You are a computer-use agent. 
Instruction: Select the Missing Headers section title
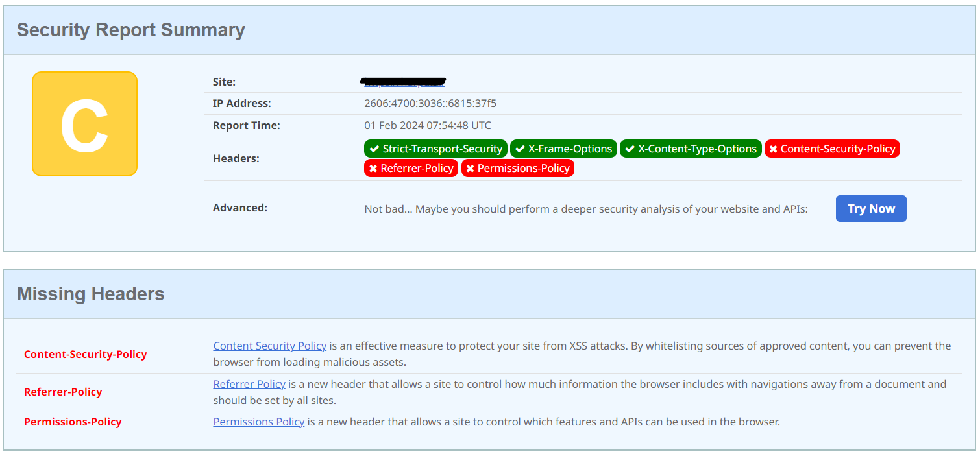[x=90, y=294]
